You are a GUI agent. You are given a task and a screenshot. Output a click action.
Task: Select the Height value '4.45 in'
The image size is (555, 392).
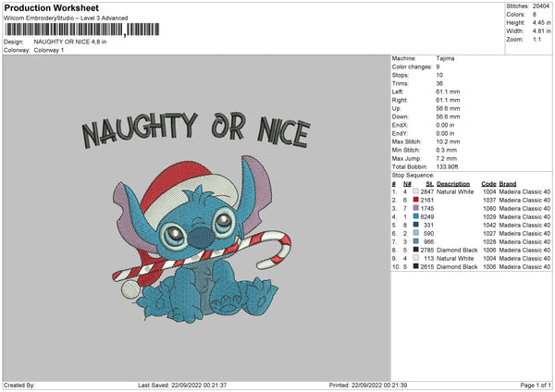click(541, 22)
